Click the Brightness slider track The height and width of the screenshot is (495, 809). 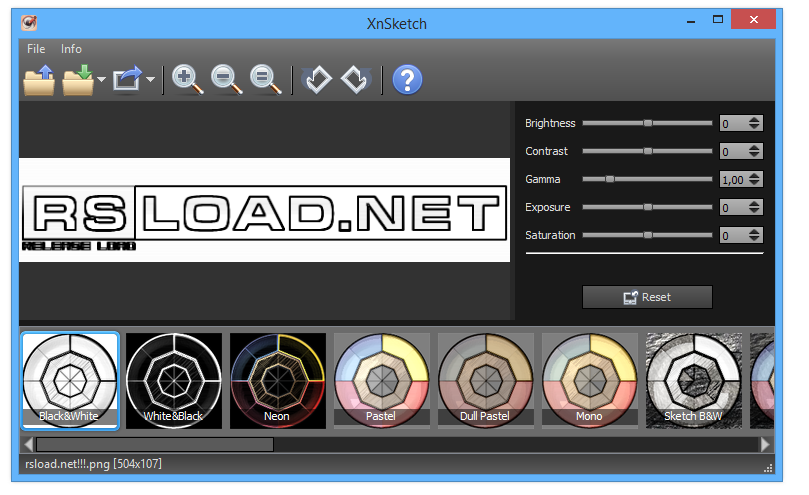tap(648, 123)
